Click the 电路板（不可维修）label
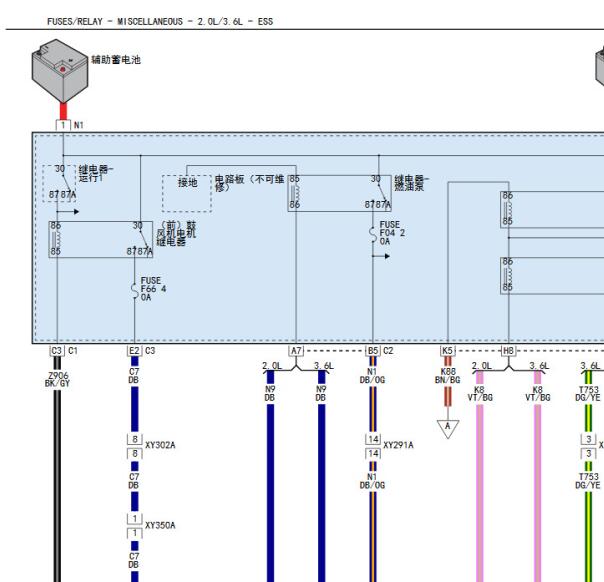 [x=249, y=183]
